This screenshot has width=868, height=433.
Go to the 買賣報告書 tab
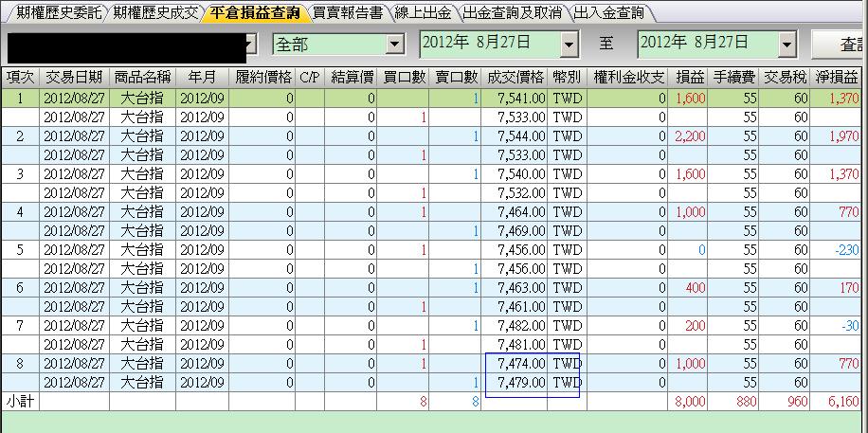tap(347, 12)
